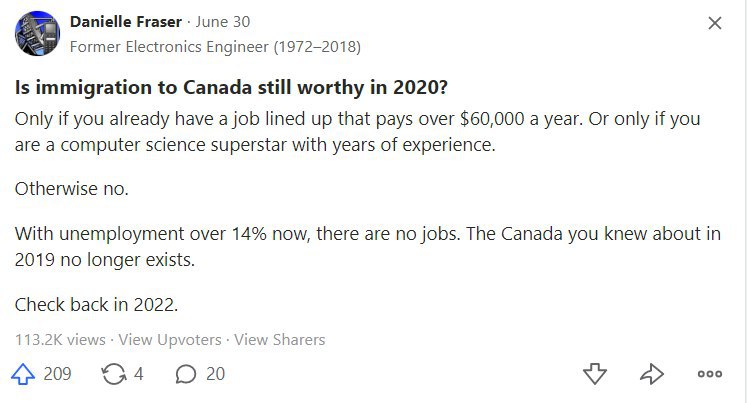Image resolution: width=747 pixels, height=403 pixels.
Task: Click the 113.2K views text
Action: pyautogui.click(x=60, y=340)
